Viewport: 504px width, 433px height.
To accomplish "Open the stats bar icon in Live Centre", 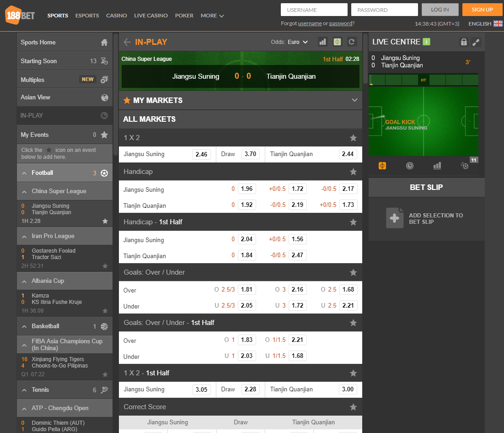I will pos(437,166).
